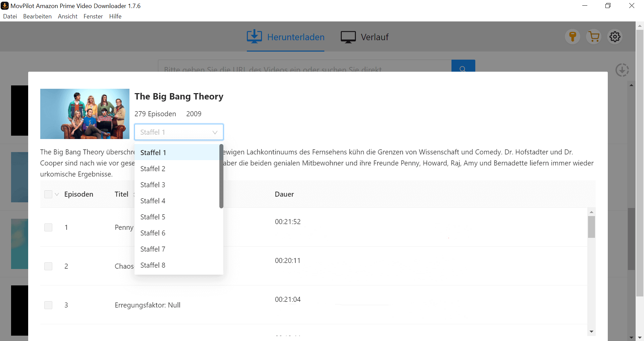644x341 pixels.
Task: Click the episode table scroll-up arrow
Action: [591, 212]
